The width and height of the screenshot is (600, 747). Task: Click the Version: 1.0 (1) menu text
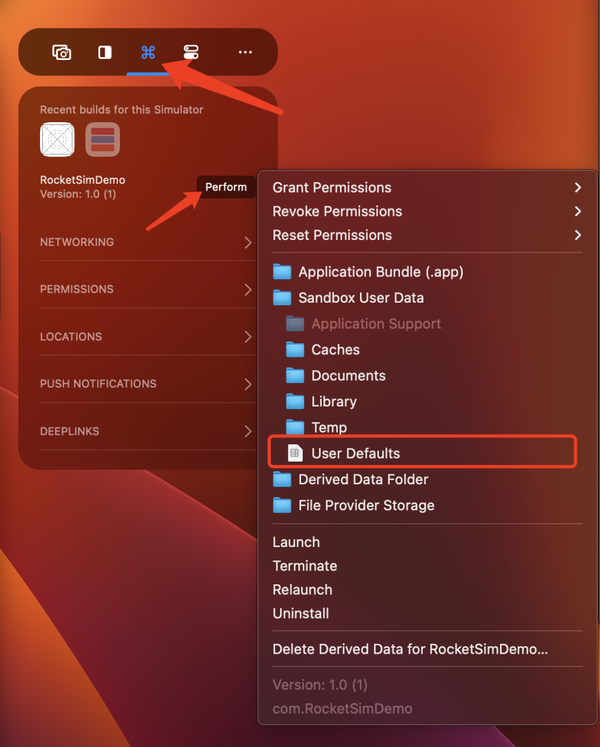(x=320, y=685)
